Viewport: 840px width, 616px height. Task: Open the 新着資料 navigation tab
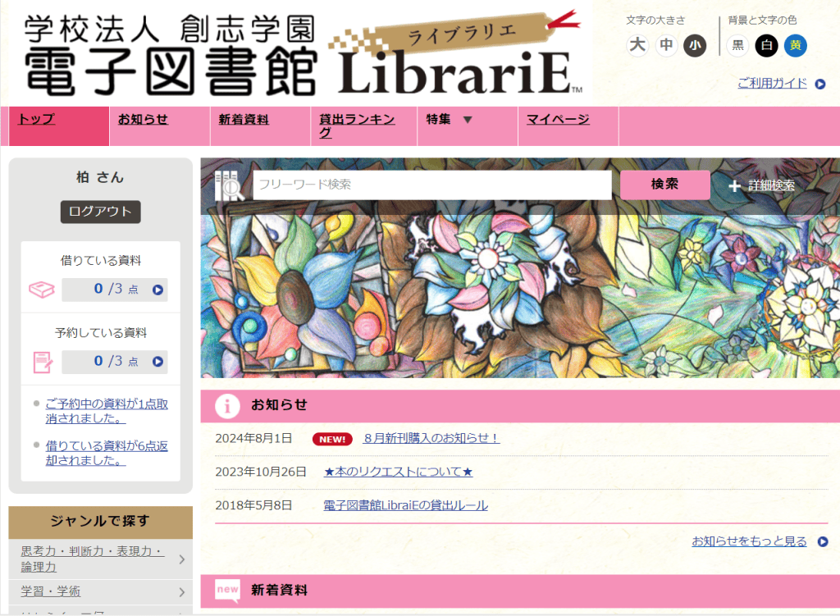coord(244,120)
